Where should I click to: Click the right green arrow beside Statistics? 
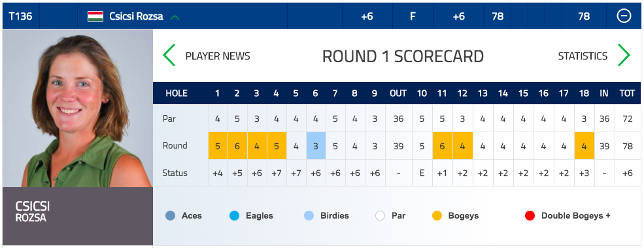[624, 55]
